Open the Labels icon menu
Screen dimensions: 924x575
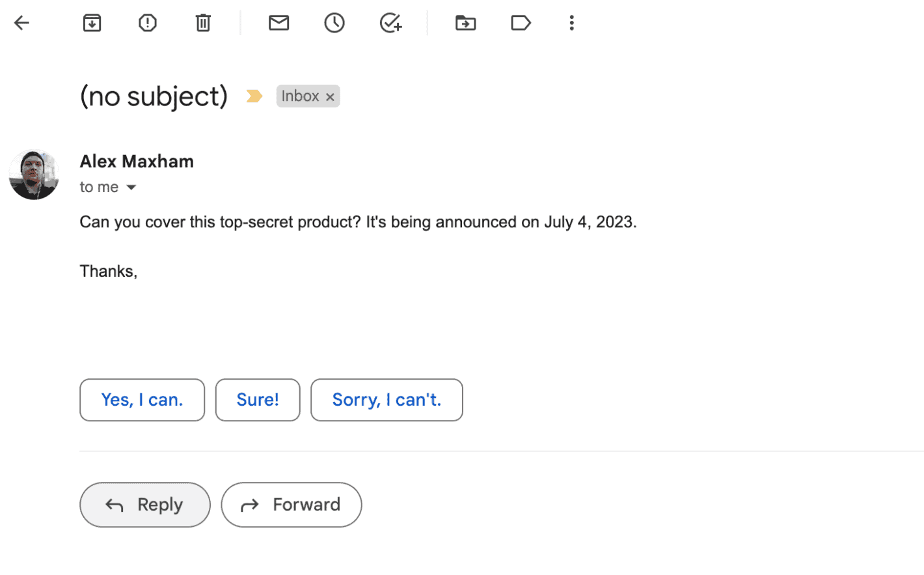[521, 23]
